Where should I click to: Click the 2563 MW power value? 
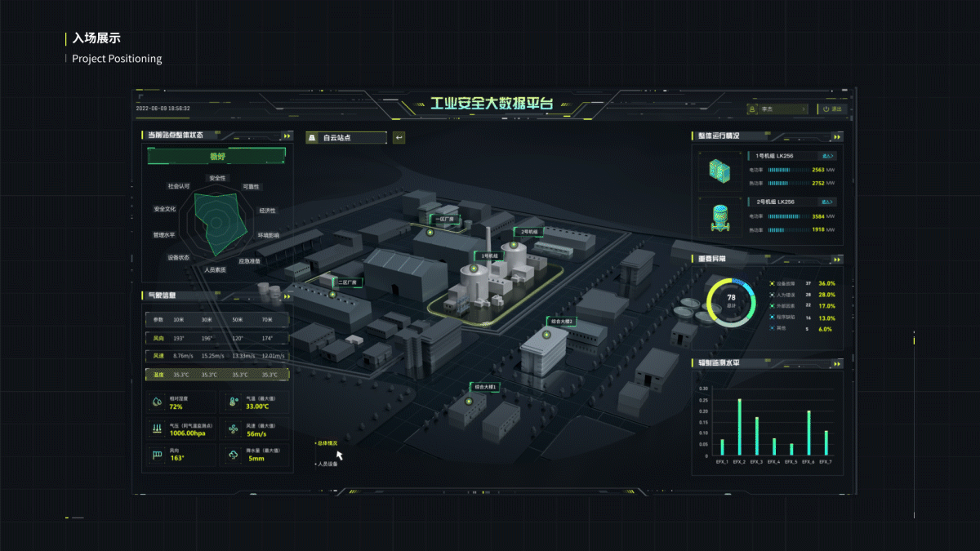818,170
